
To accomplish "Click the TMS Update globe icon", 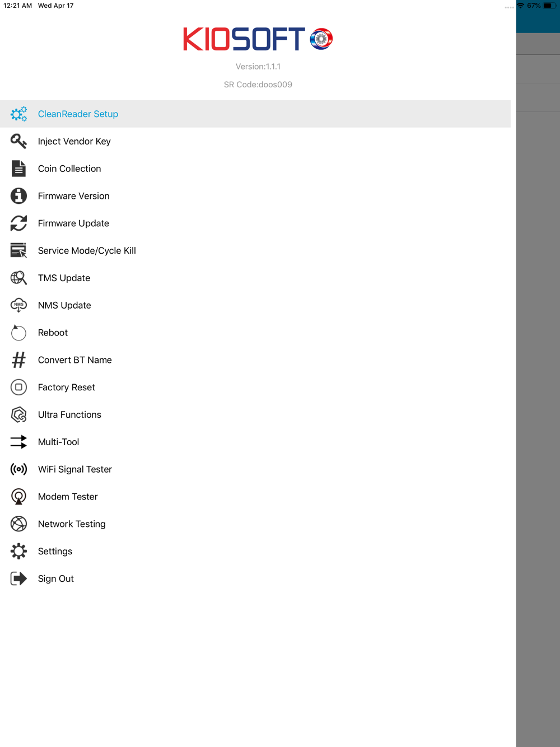I will pos(18,278).
